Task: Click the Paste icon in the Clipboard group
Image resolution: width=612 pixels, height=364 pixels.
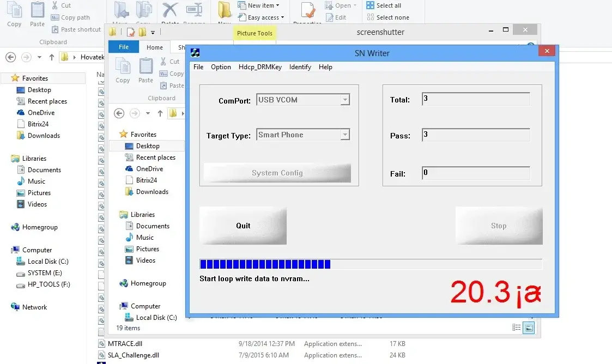Action: click(36, 11)
